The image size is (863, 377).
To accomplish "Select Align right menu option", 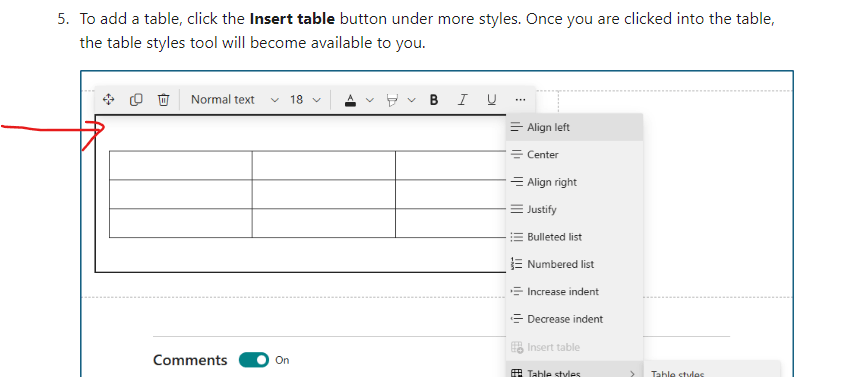I will (574, 182).
